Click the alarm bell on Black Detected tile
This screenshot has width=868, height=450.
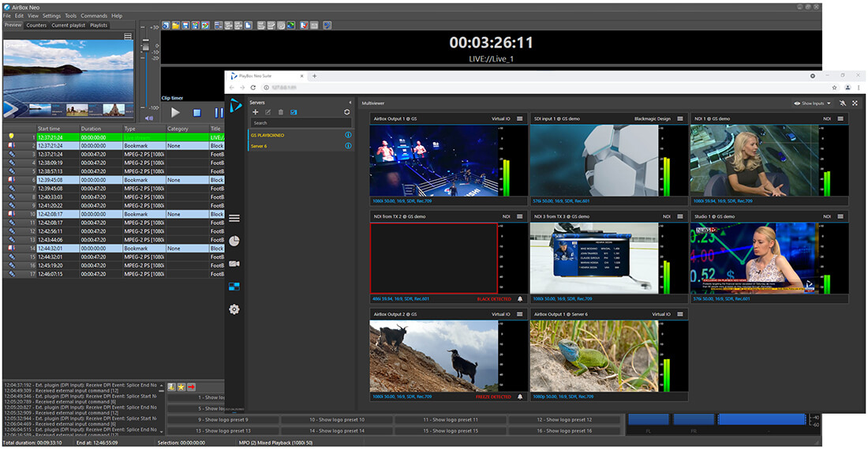pos(520,299)
